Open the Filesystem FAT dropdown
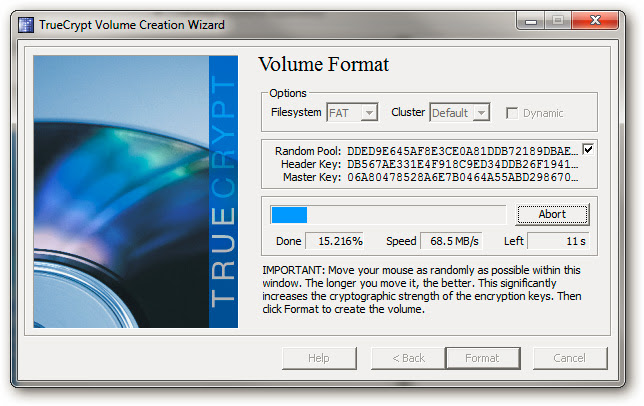 tap(352, 112)
